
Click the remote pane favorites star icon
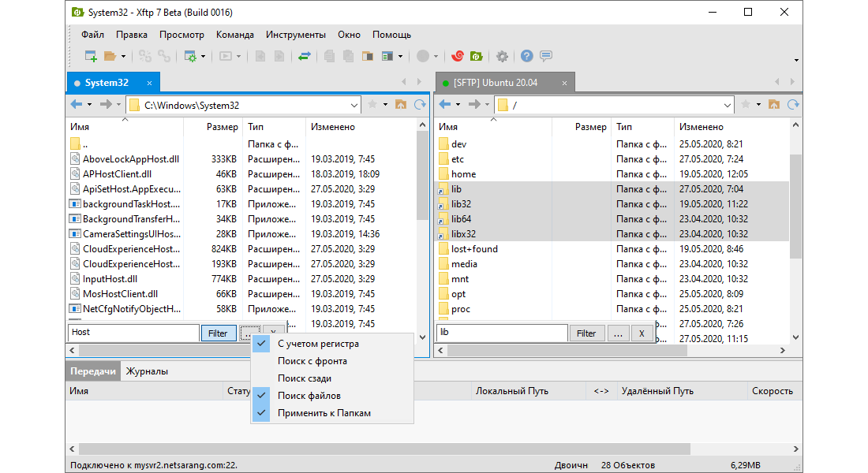point(746,105)
